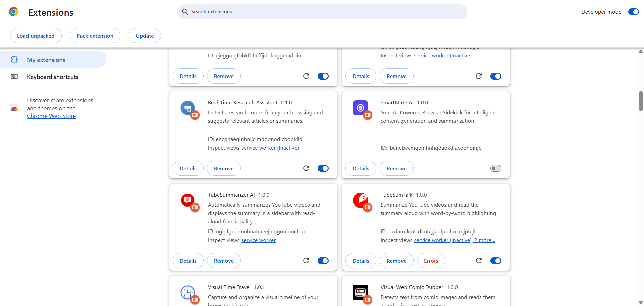The image size is (644, 306).
Task: Click the ID ehcphaeglnbnijcimdoonodlcbobkild text
Action: 255,139
